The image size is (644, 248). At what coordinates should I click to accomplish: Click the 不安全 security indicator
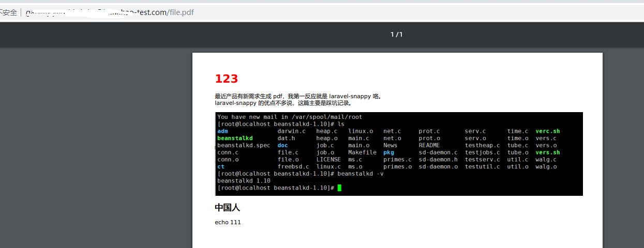9,12
